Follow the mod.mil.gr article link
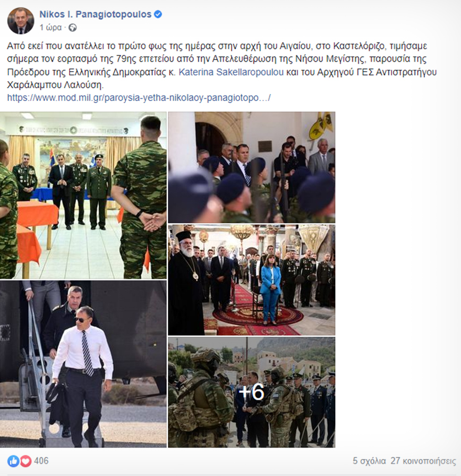The image size is (461, 476). (139, 98)
